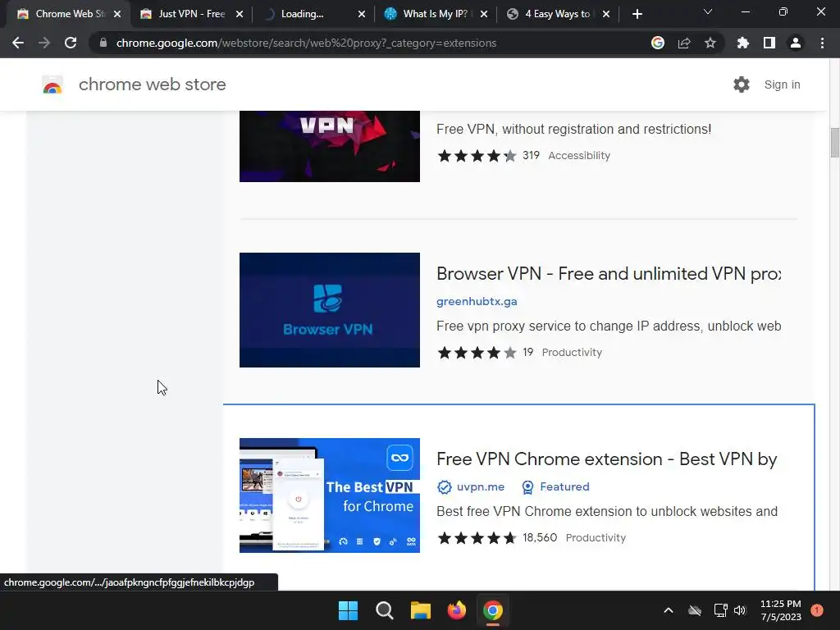
Task: Click 18,560 ratings stars
Action: (477, 538)
